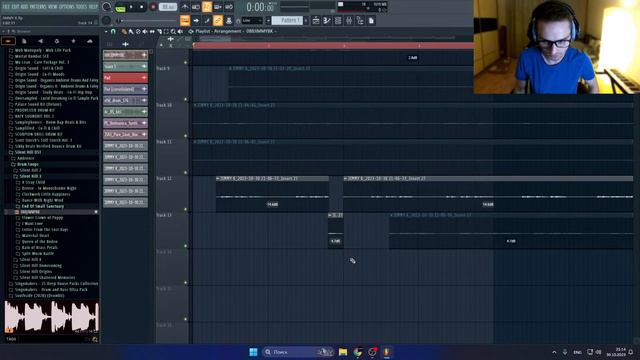
Task: Open the channel rack view icon
Action: 338,20
